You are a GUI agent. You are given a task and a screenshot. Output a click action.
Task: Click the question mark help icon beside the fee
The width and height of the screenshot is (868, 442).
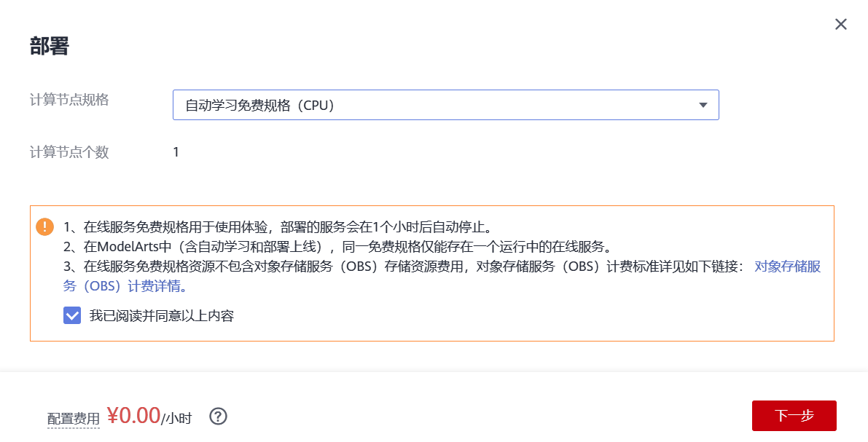(x=219, y=417)
